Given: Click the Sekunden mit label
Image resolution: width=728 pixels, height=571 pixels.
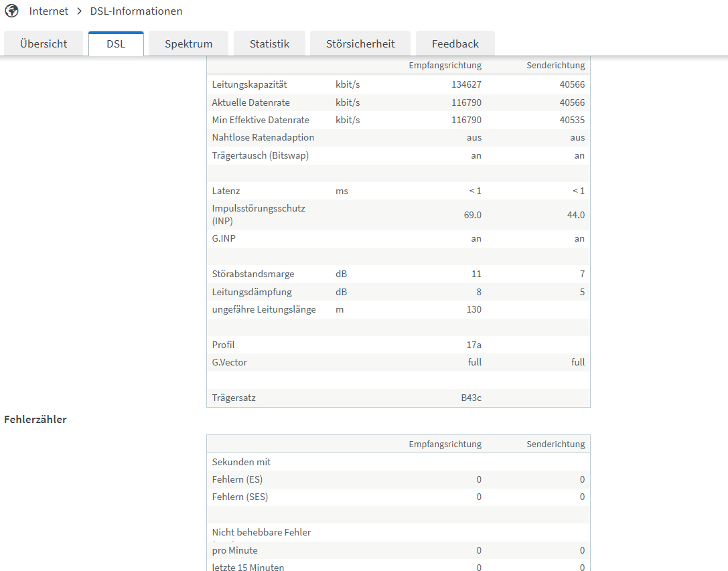Looking at the screenshot, I should click(x=241, y=462).
